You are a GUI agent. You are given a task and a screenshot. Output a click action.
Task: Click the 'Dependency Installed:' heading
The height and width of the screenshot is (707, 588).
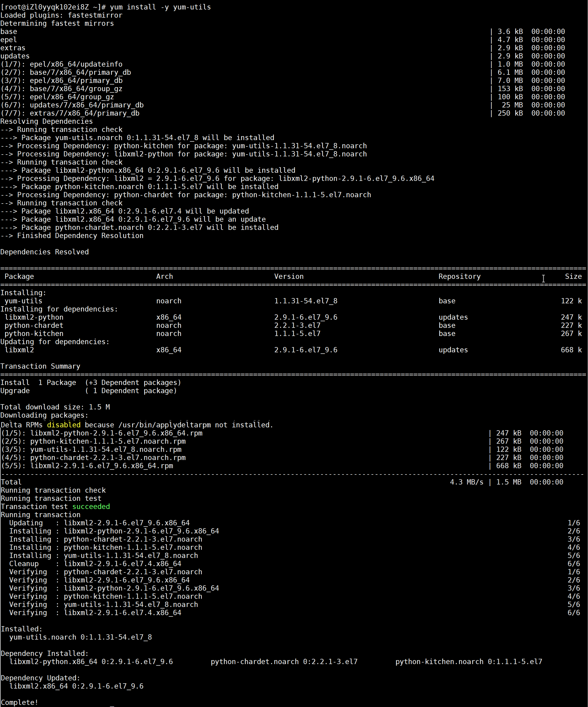point(45,654)
